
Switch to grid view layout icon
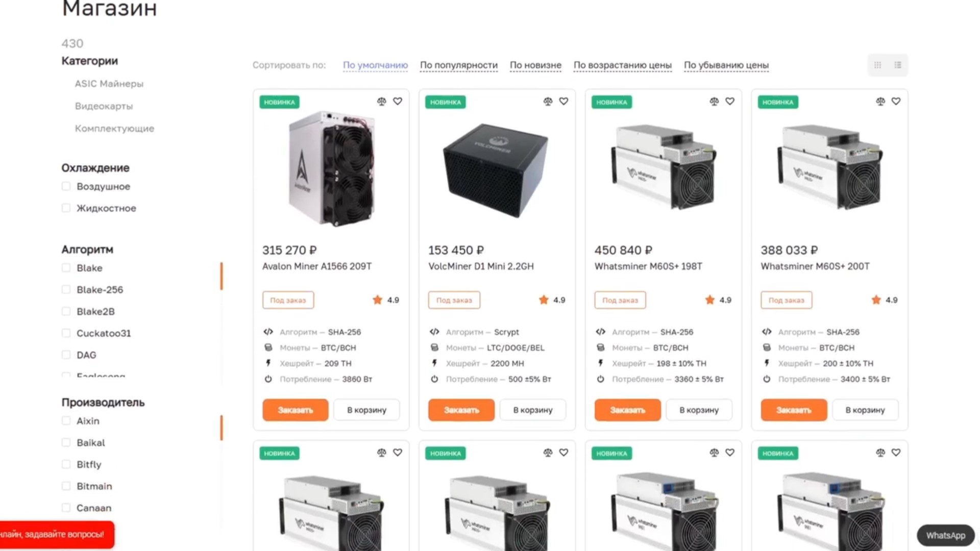(877, 65)
